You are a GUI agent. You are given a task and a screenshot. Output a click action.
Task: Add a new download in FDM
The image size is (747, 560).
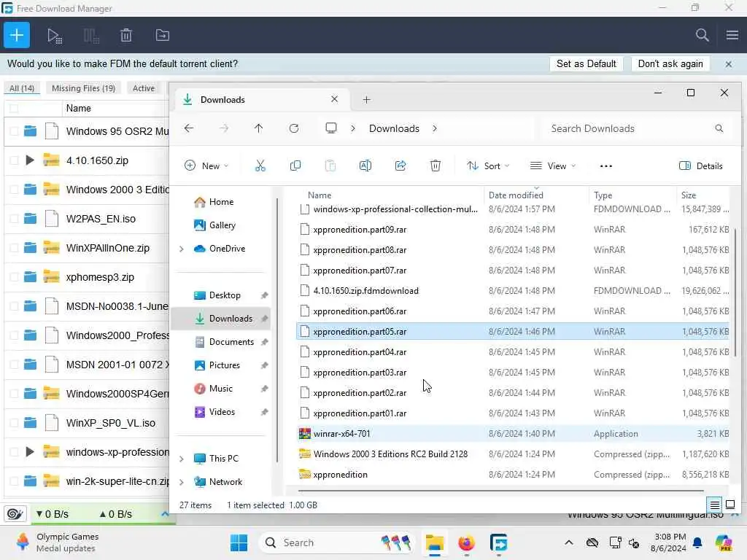17,35
